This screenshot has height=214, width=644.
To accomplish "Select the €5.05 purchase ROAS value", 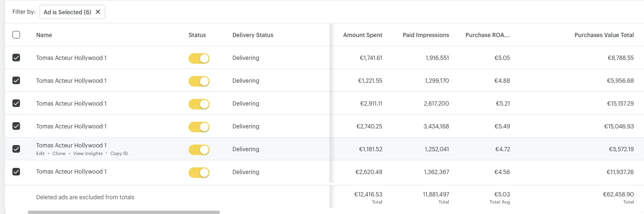I will point(503,58).
